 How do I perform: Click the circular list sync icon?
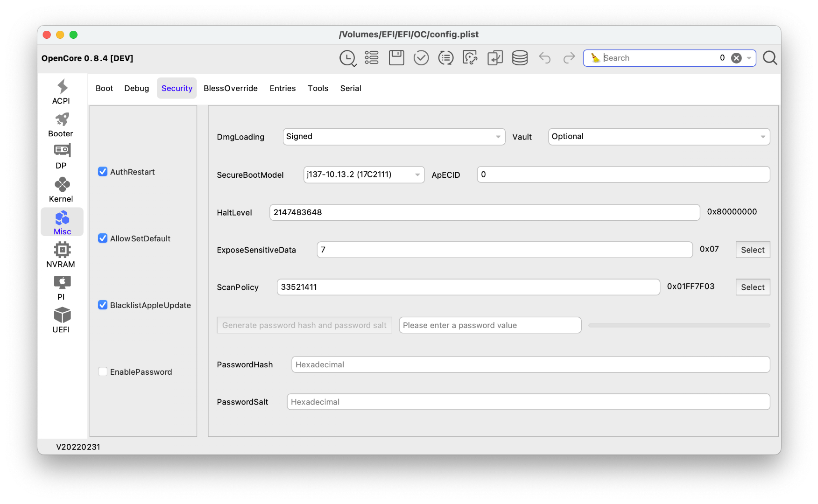point(446,58)
